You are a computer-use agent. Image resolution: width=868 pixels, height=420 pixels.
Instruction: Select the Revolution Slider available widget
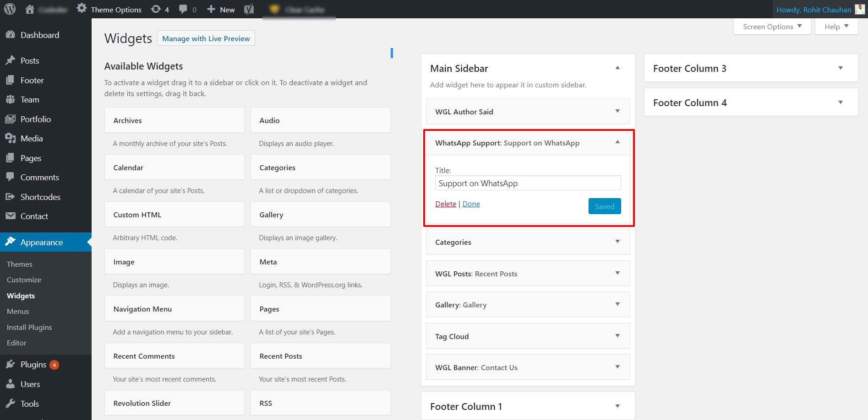point(175,403)
